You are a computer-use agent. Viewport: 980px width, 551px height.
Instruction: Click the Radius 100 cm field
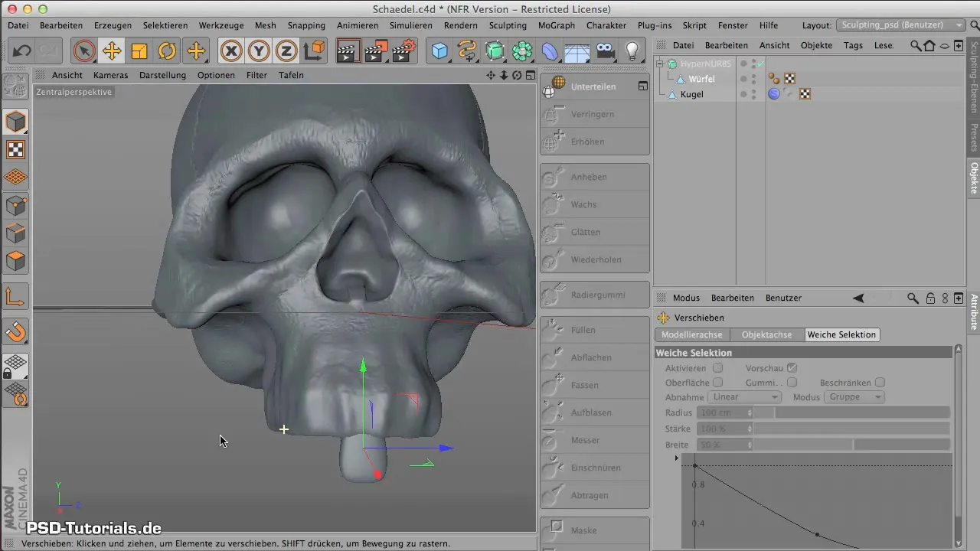click(722, 412)
